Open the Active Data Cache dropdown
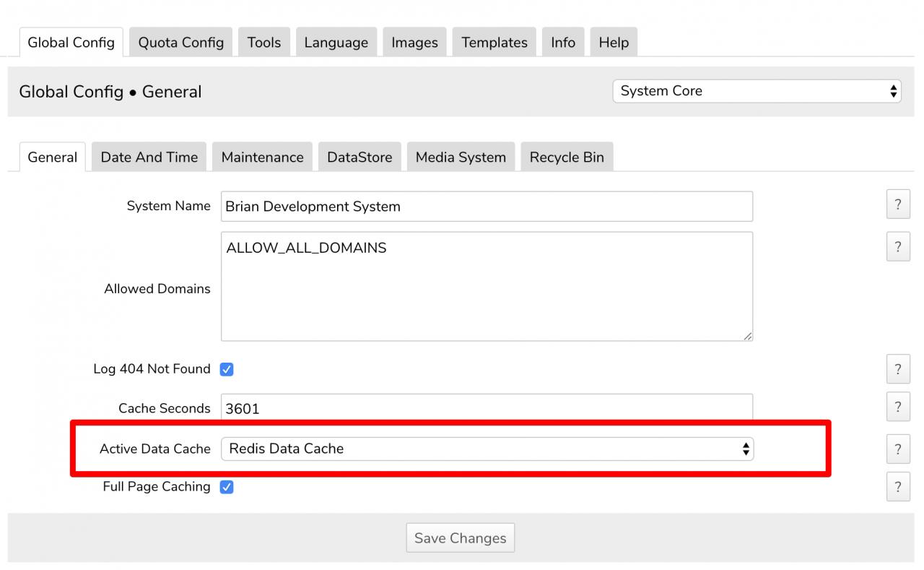The width and height of the screenshot is (924, 570). click(487, 449)
